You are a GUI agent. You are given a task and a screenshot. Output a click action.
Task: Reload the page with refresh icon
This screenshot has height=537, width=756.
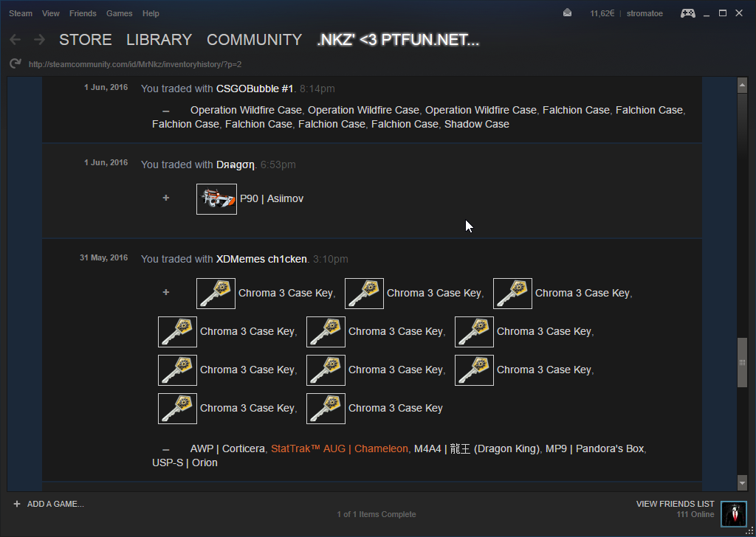(15, 64)
